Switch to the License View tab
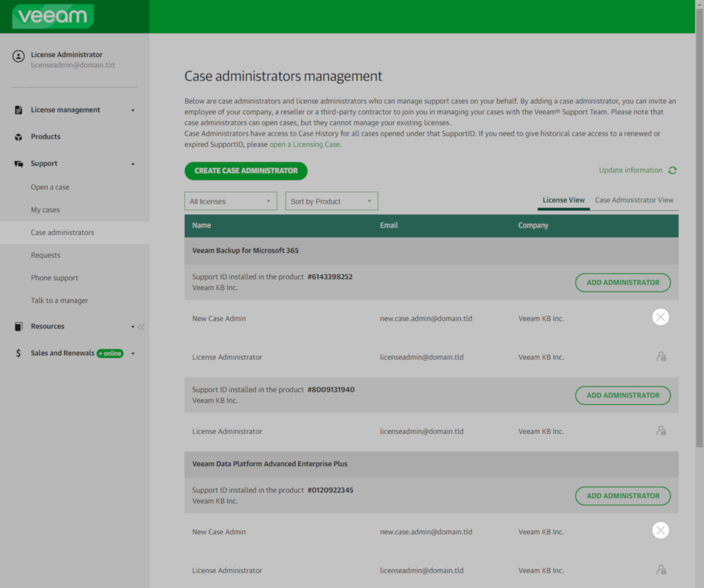 click(x=564, y=200)
